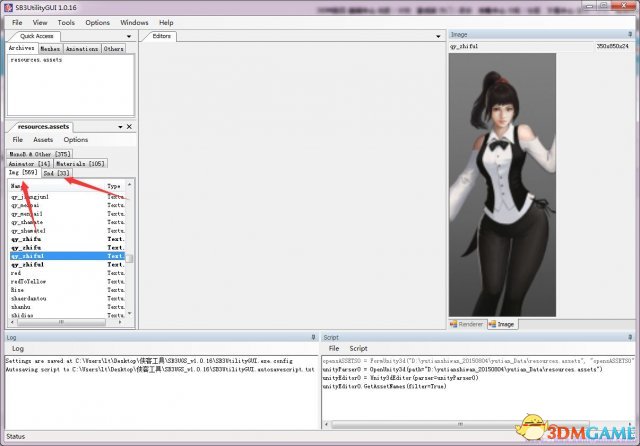Select resources.assets in the Archives list

coord(36,60)
